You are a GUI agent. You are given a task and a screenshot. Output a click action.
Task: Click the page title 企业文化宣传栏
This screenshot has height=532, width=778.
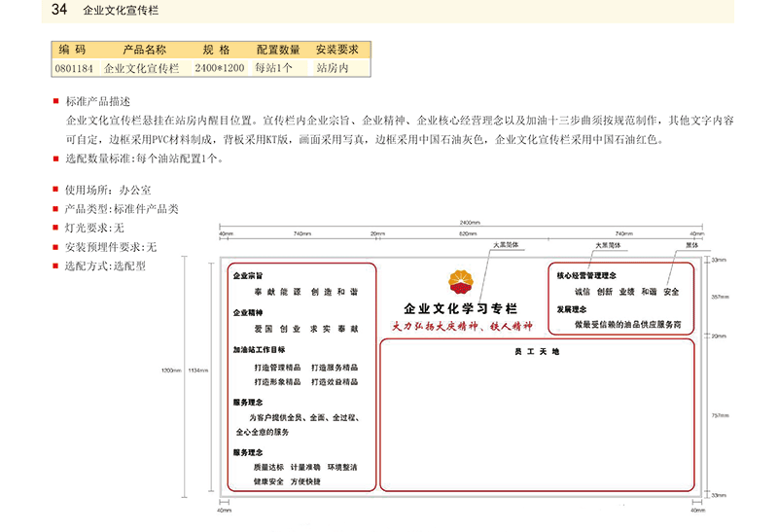121,11
